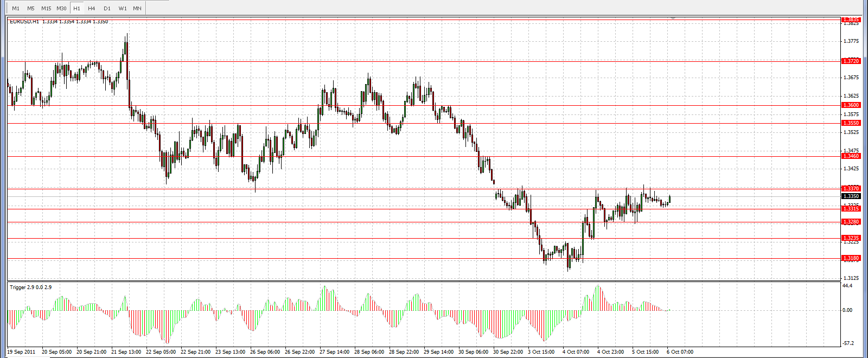Select the 1.3180 red price label
This screenshot has width=868, height=358.
coord(851,258)
